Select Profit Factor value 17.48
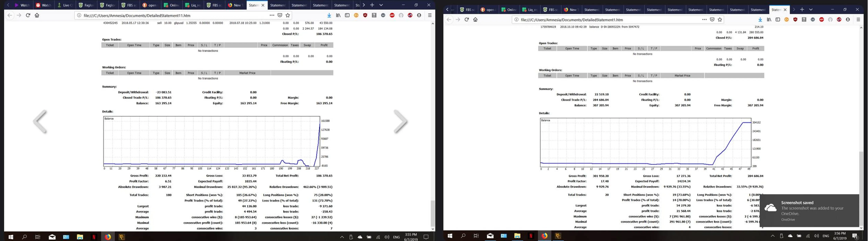The width and height of the screenshot is (868, 241). (604, 181)
